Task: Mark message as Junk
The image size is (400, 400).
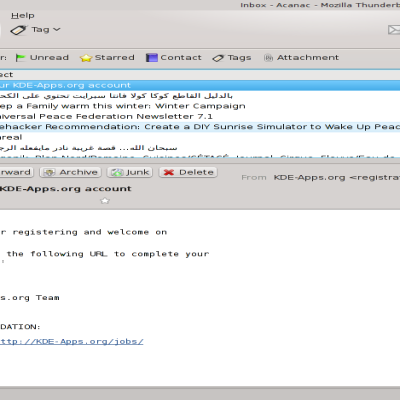Action: (x=130, y=172)
